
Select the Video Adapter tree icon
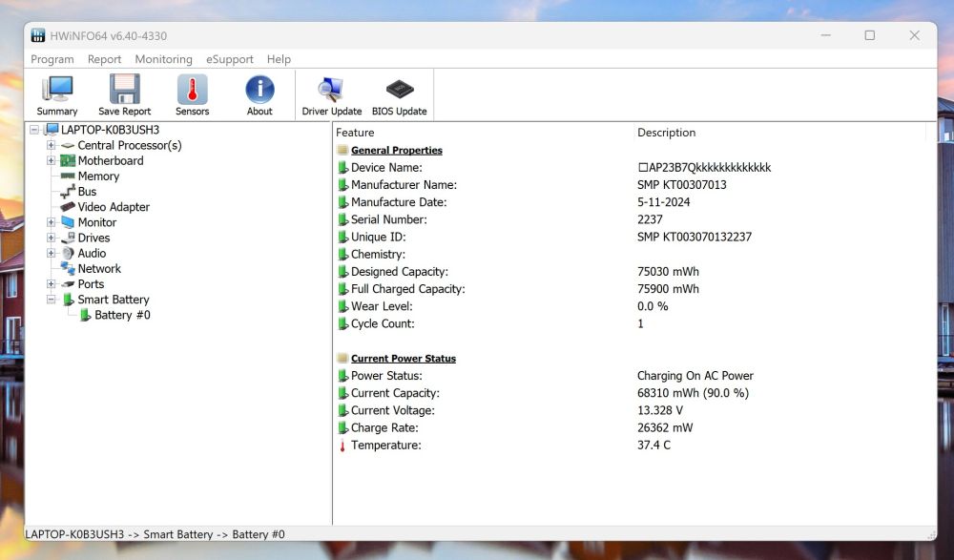(68, 207)
